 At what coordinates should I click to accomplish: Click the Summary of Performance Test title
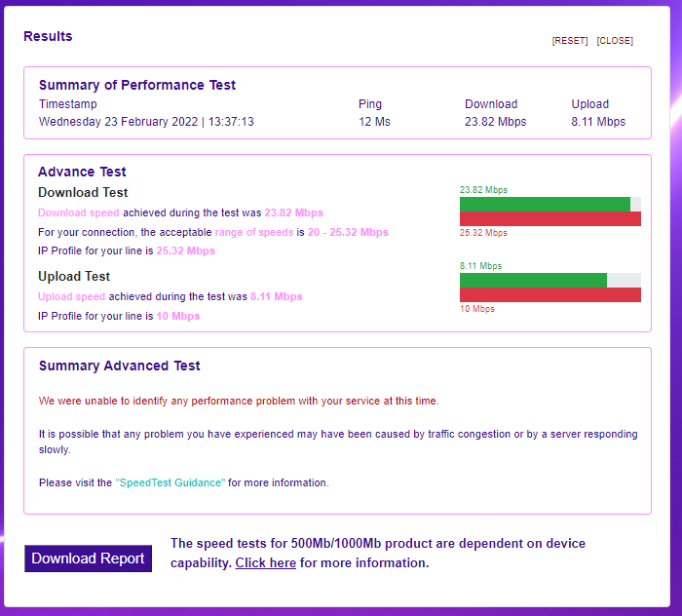click(137, 85)
